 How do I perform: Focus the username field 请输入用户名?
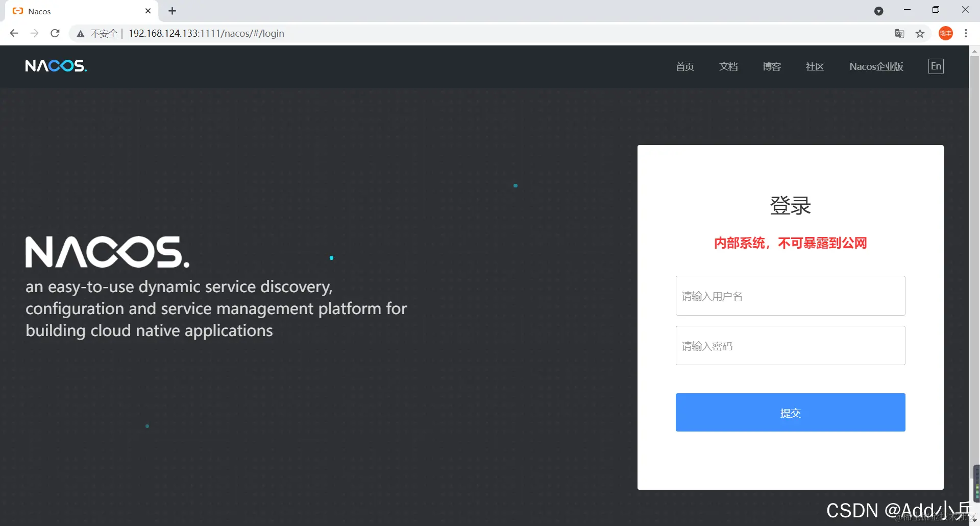[790, 296]
